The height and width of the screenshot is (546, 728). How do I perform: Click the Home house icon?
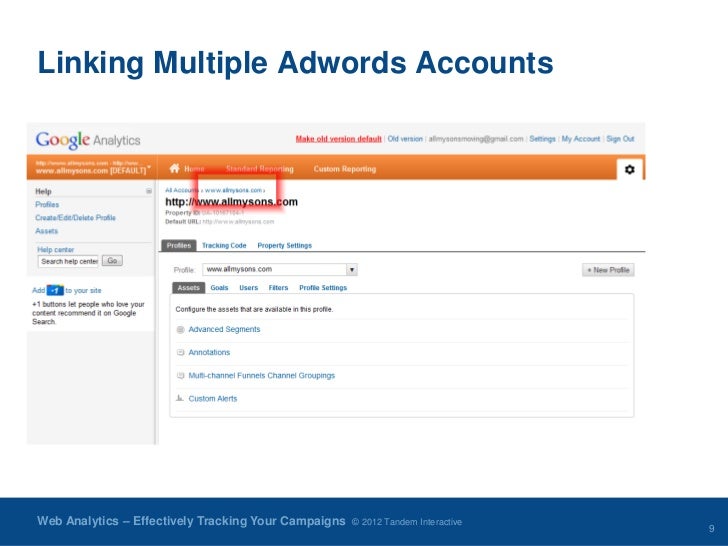(x=175, y=168)
